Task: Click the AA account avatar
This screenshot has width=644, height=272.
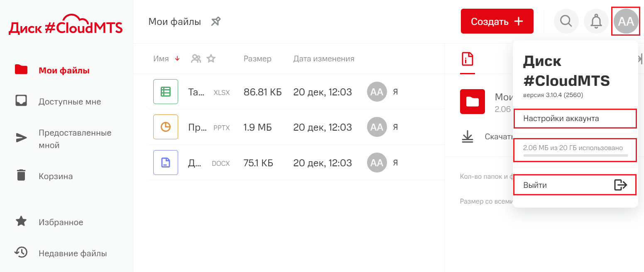Action: pyautogui.click(x=626, y=22)
